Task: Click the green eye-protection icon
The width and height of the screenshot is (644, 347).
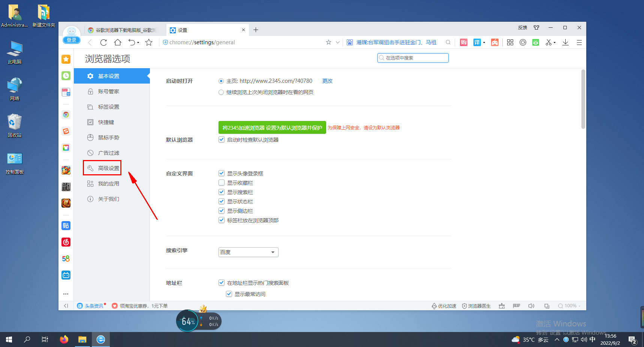Action: tap(536, 42)
